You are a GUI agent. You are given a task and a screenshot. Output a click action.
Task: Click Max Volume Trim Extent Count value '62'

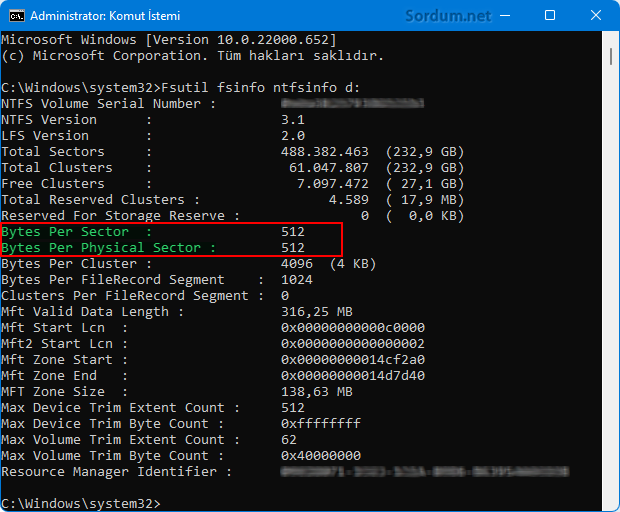click(x=289, y=440)
